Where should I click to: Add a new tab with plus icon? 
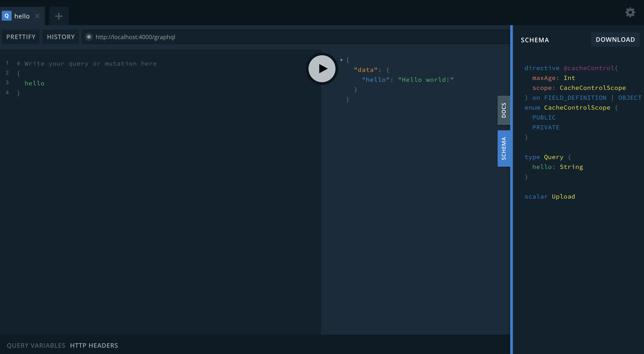tap(59, 16)
